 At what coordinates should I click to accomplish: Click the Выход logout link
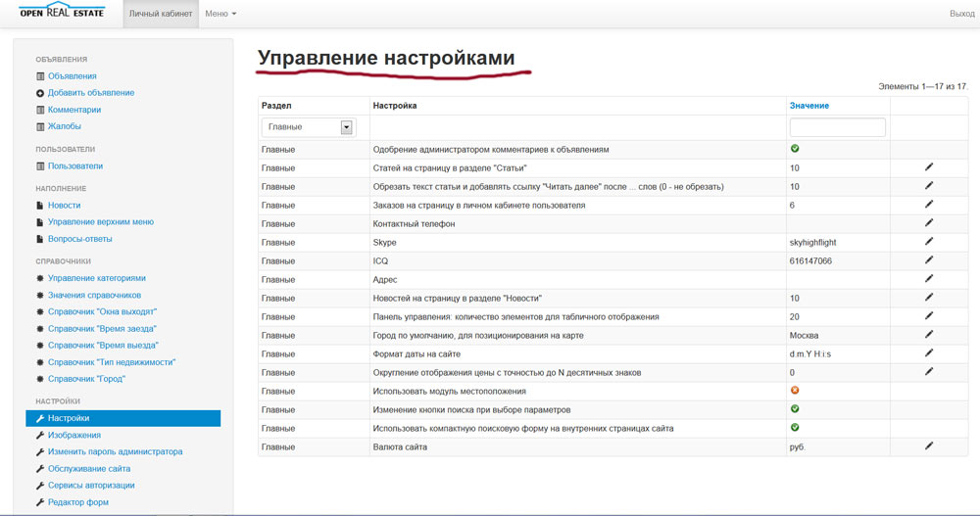(x=961, y=14)
